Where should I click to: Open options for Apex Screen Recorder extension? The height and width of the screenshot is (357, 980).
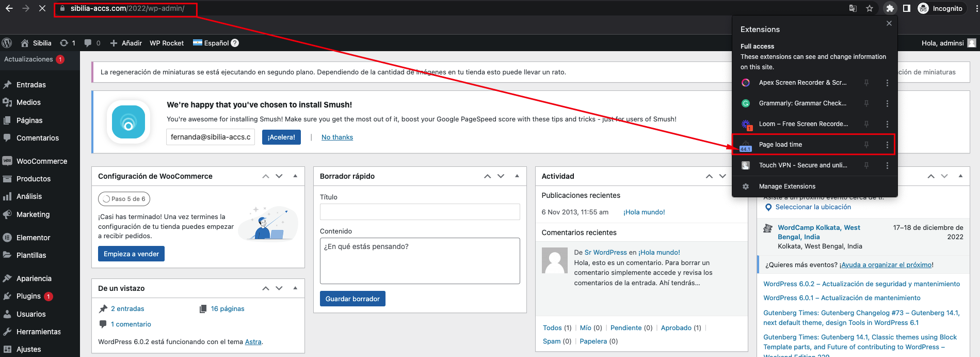(x=887, y=83)
